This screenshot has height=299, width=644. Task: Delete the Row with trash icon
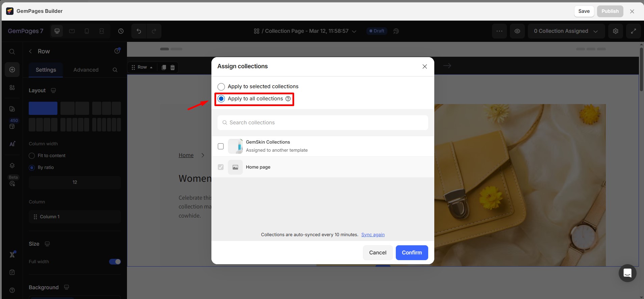173,67
